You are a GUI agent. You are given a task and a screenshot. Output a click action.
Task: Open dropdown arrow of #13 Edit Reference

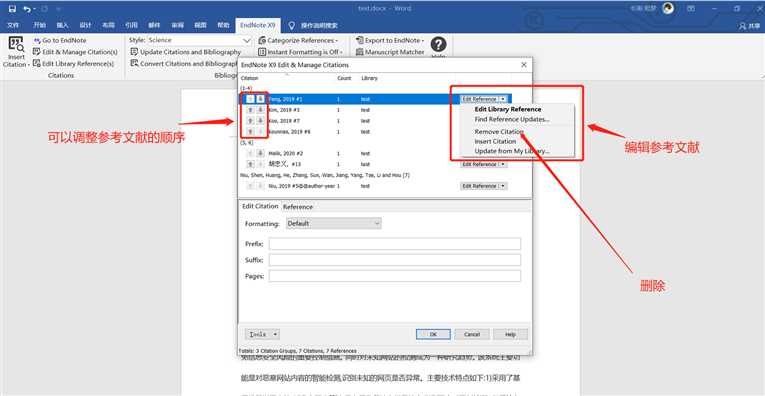tap(503, 164)
